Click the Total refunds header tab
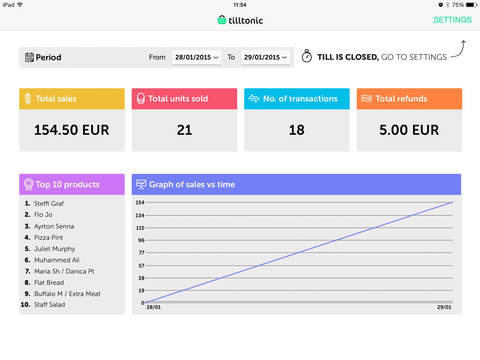 (x=409, y=99)
